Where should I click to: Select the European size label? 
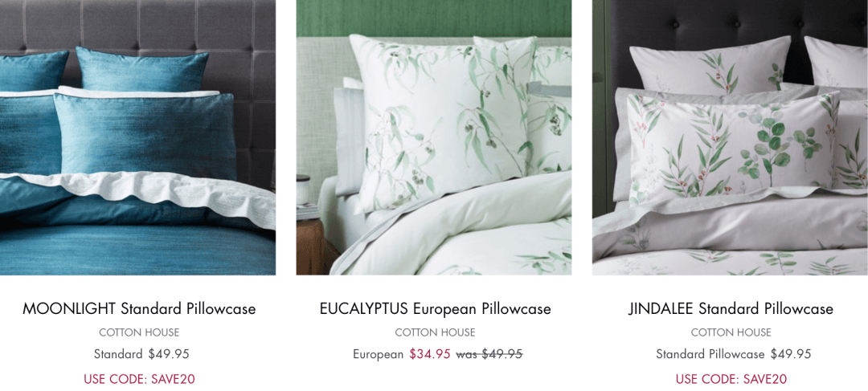[x=378, y=355]
